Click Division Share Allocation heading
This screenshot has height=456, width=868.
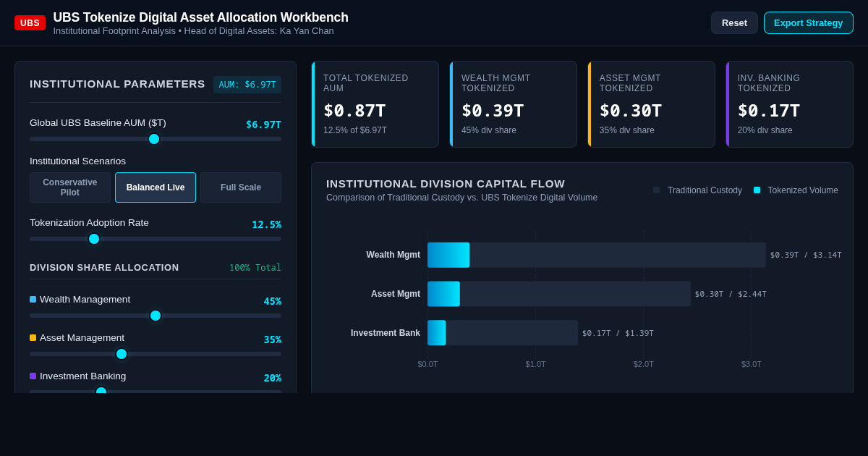tap(104, 268)
